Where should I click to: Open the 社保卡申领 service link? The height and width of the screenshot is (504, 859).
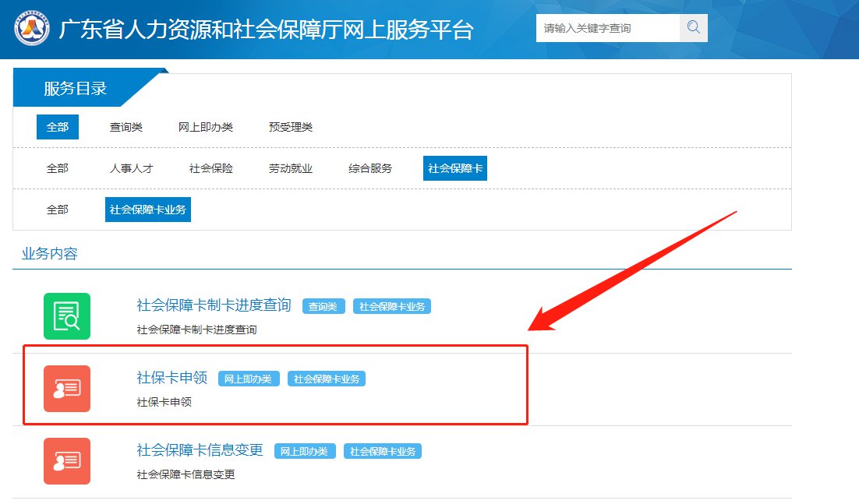172,378
